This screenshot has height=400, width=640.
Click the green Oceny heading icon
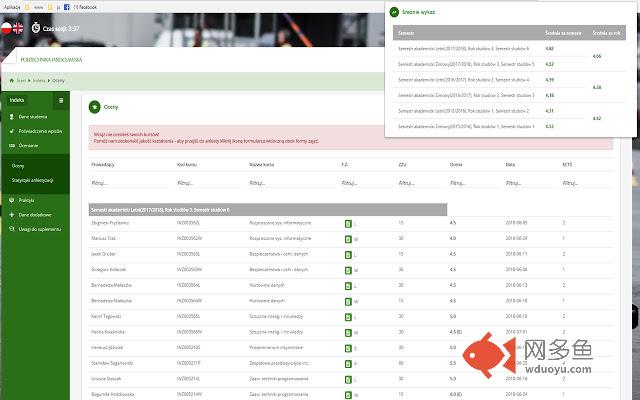click(x=95, y=107)
